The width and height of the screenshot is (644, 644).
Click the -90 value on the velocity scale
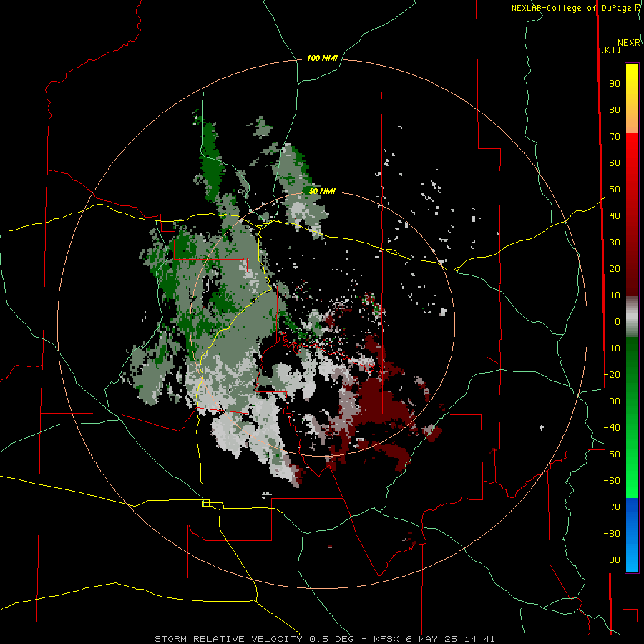click(612, 560)
